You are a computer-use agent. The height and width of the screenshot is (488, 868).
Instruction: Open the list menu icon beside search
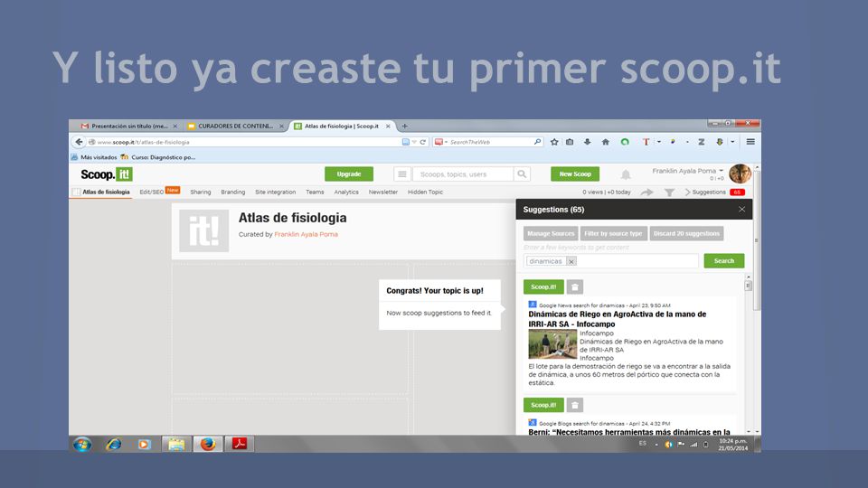click(x=402, y=174)
